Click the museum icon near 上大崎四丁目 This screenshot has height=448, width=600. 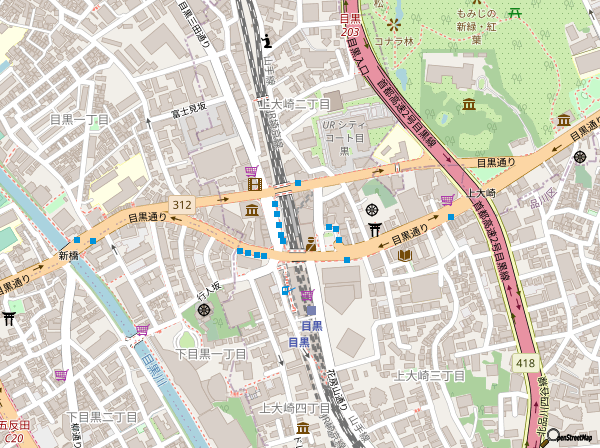tap(303, 427)
